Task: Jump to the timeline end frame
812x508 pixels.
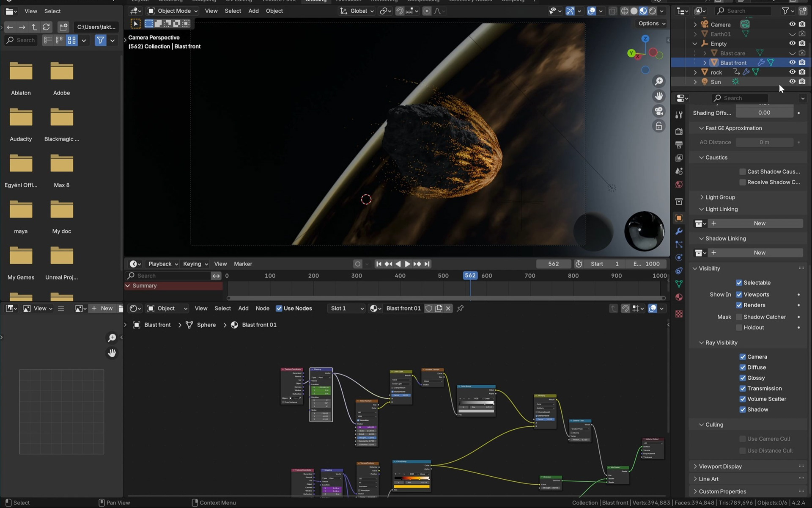Action: click(427, 264)
